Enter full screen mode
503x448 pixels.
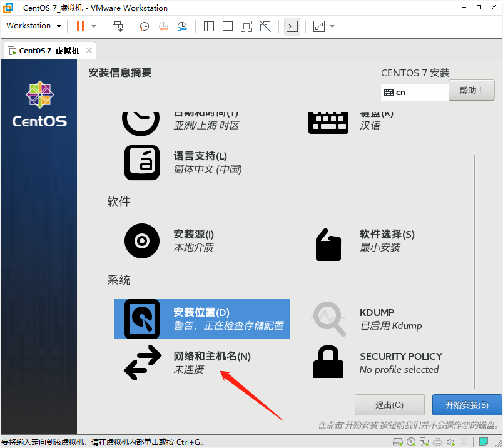click(246, 26)
